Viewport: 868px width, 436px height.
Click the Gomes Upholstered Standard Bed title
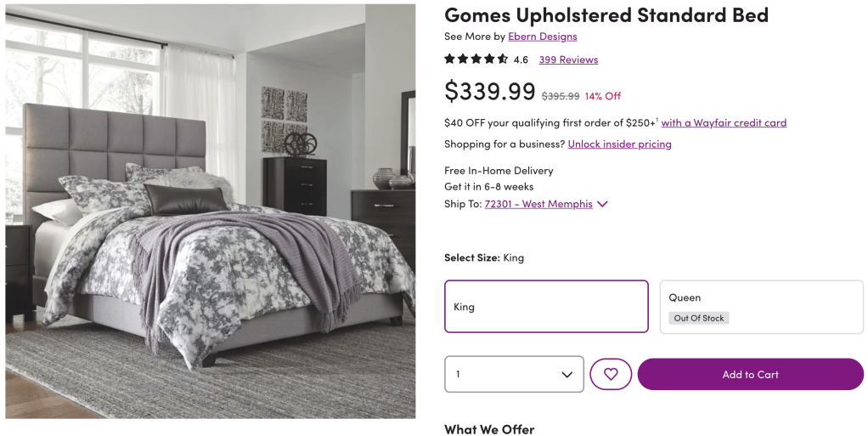(606, 15)
